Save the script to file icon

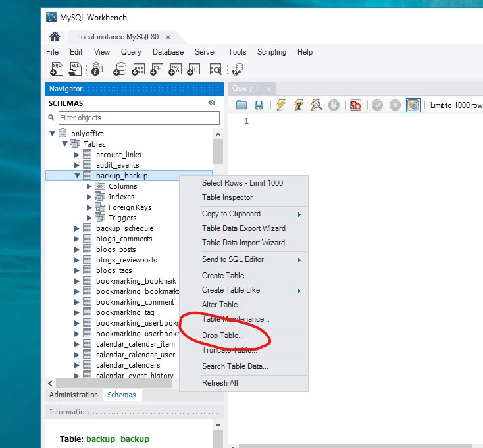pos(259,105)
